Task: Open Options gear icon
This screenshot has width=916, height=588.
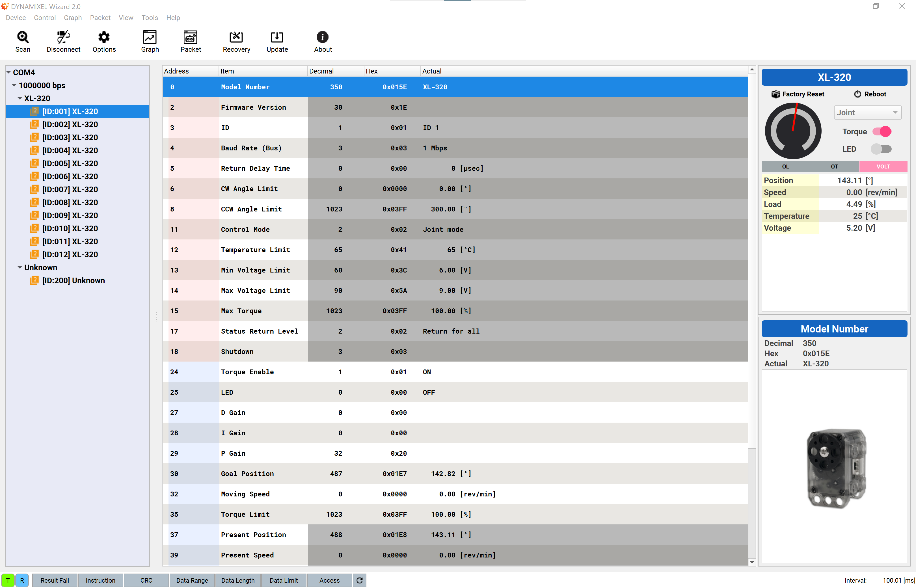Action: pos(104,37)
